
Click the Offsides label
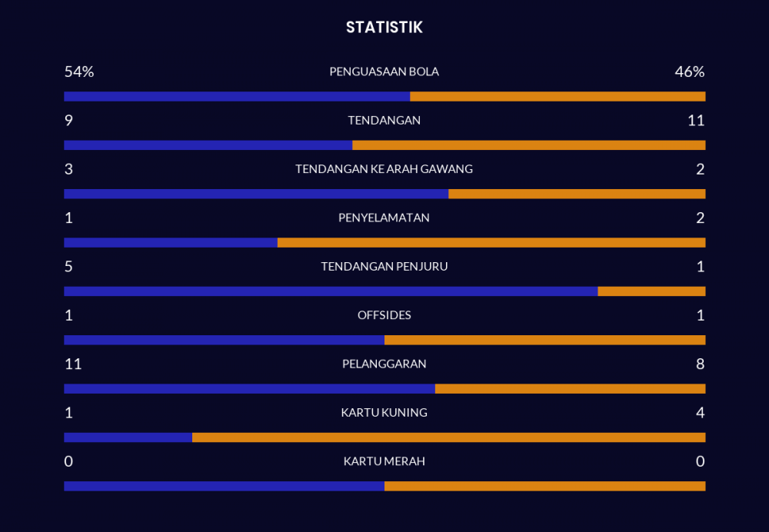384,315
